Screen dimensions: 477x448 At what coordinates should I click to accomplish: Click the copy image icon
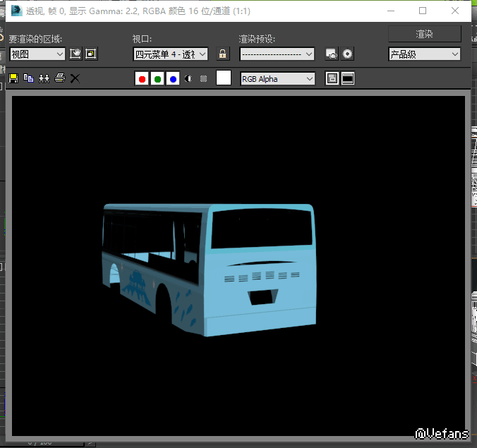(x=28, y=78)
